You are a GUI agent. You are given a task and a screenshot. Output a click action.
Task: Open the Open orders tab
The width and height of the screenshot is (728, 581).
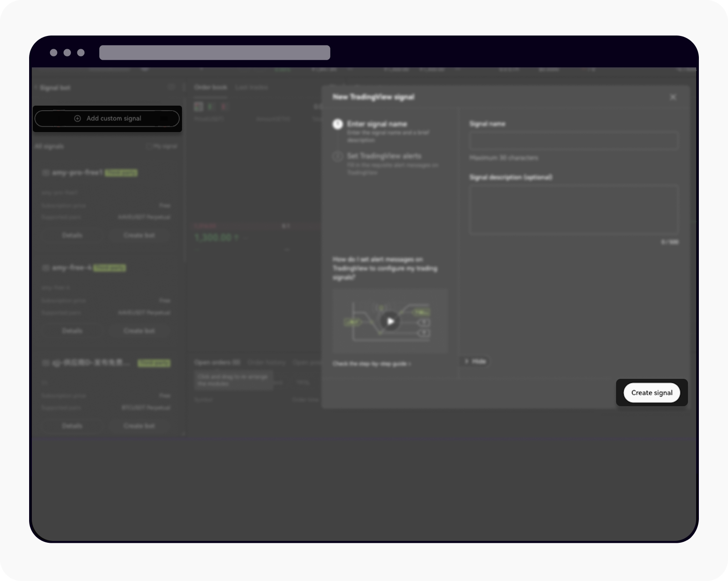tap(217, 362)
